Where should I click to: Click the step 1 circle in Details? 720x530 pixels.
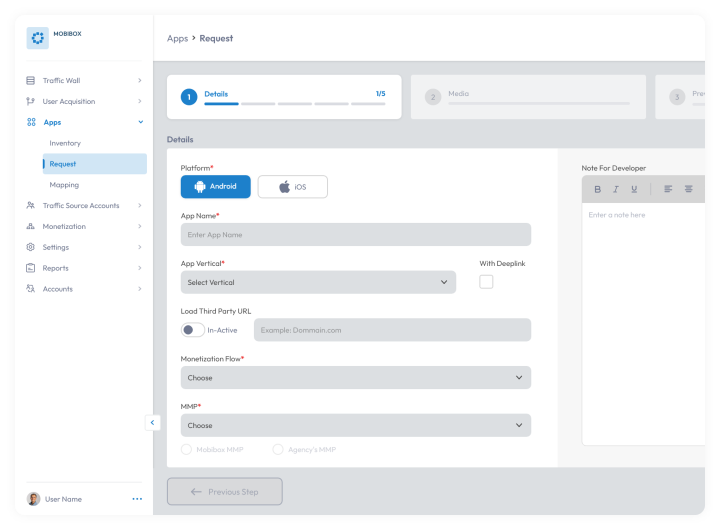click(189, 97)
